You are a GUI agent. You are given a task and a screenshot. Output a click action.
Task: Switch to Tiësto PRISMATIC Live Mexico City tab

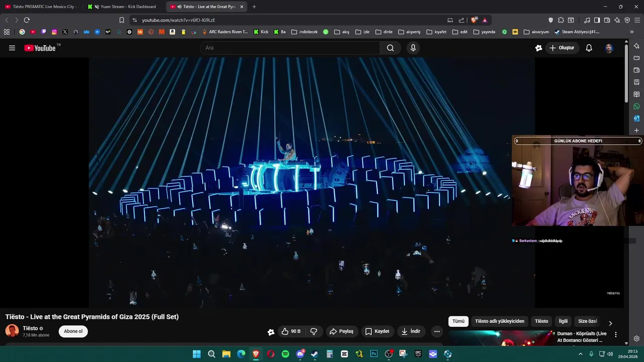(x=42, y=7)
